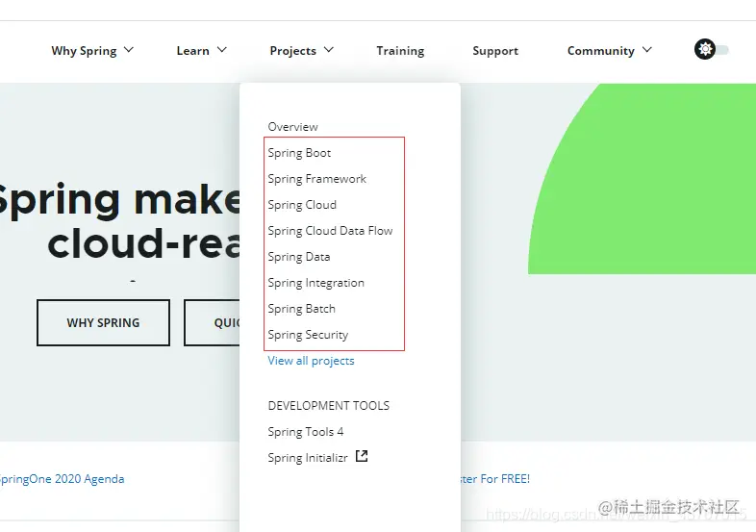Select Spring Data project
This screenshot has height=532, width=756.
pos(299,257)
